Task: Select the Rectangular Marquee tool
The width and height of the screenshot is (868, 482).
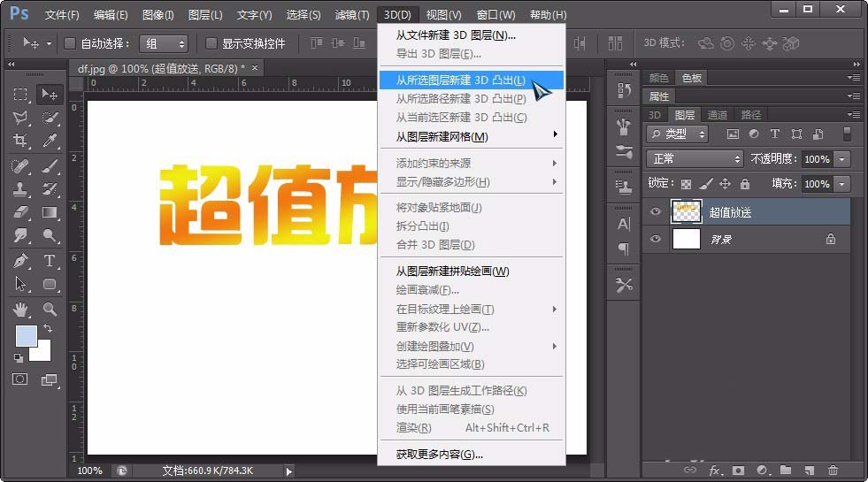Action: pos(20,95)
